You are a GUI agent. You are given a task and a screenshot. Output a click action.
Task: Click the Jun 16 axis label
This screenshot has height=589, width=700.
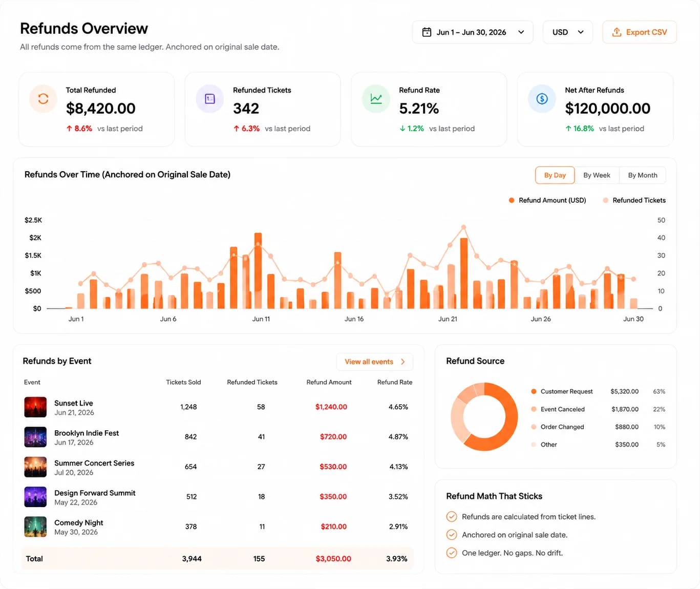pos(354,319)
